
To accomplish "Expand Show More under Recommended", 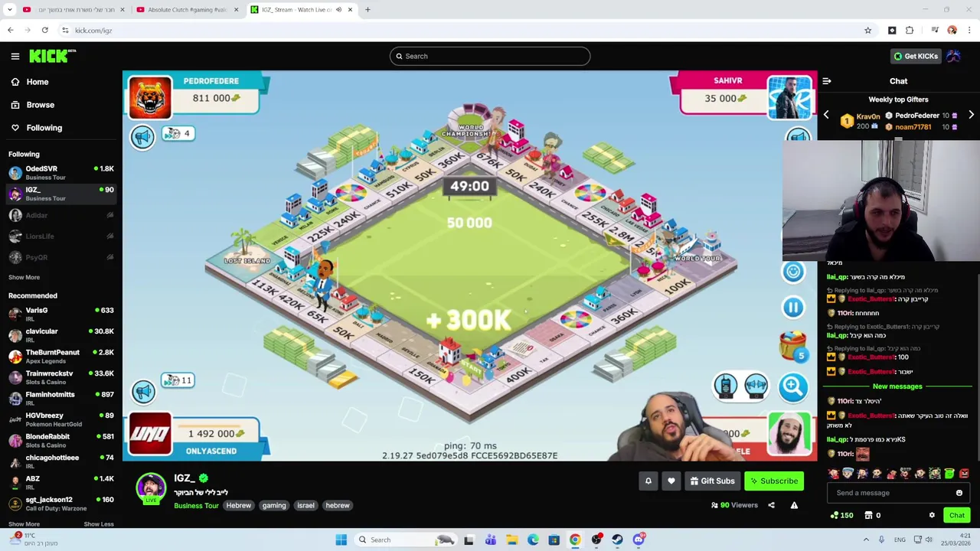I will pos(24,524).
